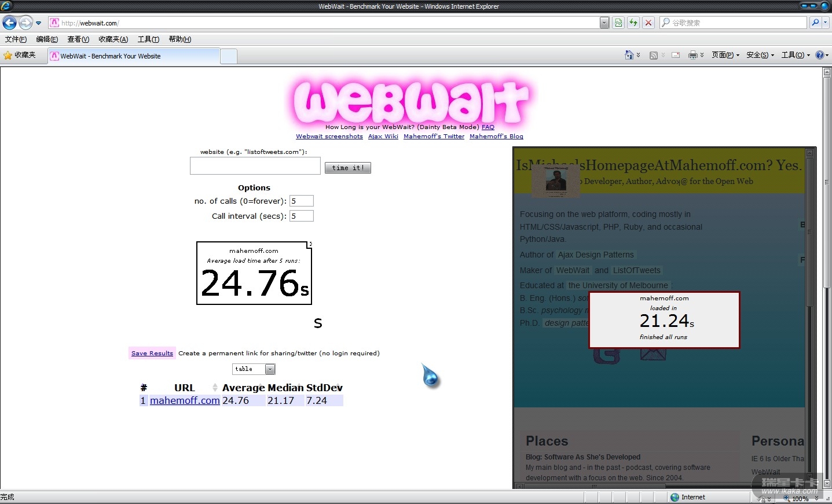This screenshot has width=832, height=504.
Task: Click the favicon in the address bar
Action: (54, 23)
